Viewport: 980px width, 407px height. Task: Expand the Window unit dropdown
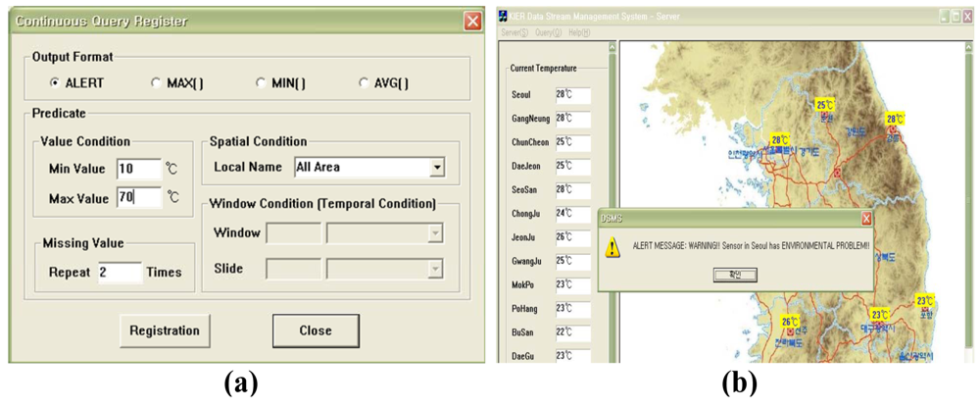(x=435, y=233)
